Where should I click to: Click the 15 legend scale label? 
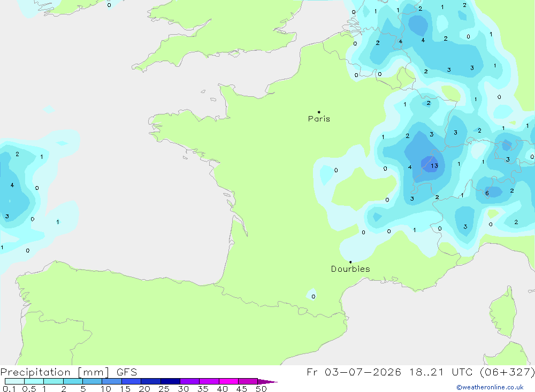125,389
